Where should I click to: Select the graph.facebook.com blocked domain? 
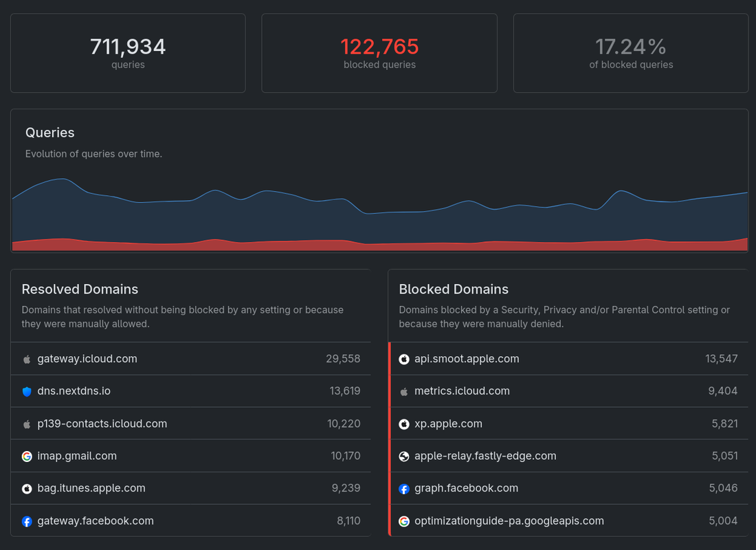tap(466, 488)
